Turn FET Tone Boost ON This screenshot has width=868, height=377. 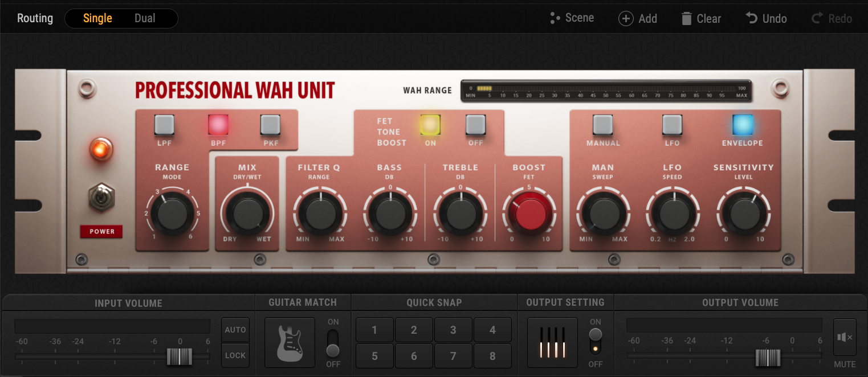430,124
